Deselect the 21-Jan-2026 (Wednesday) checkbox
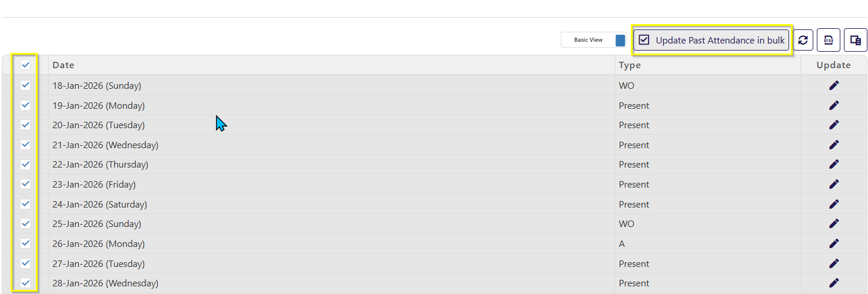The image size is (868, 294). 25,145
